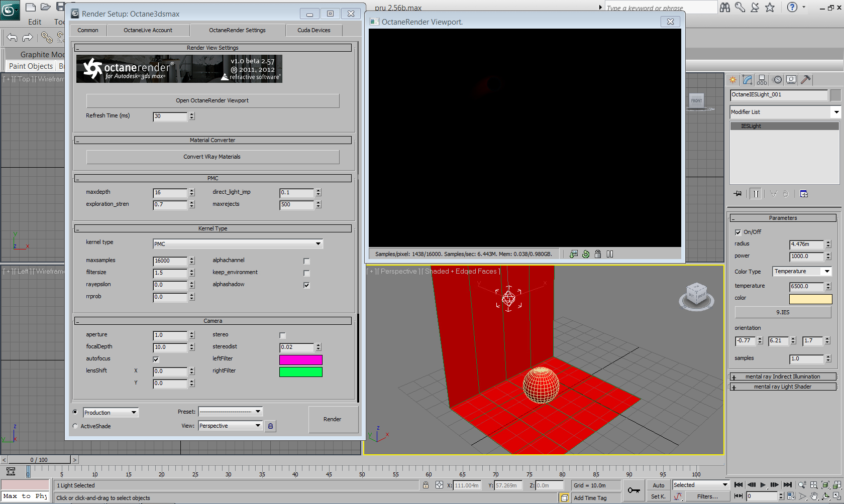Toggle the light On/Off checkbox
This screenshot has height=504, width=844.
click(x=738, y=232)
